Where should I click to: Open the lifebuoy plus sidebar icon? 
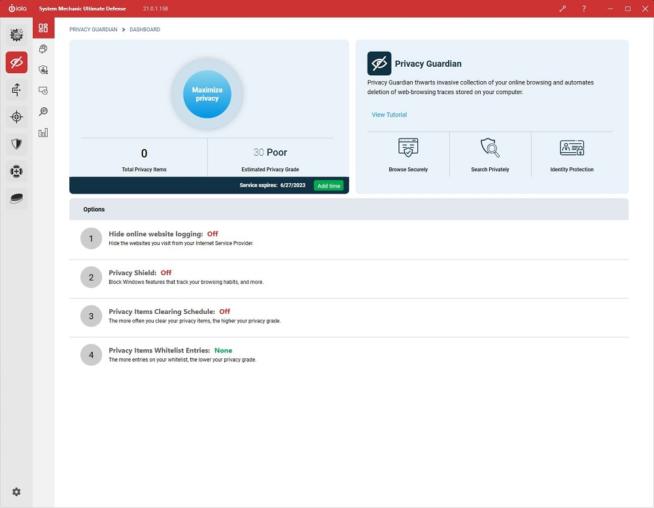(16, 171)
